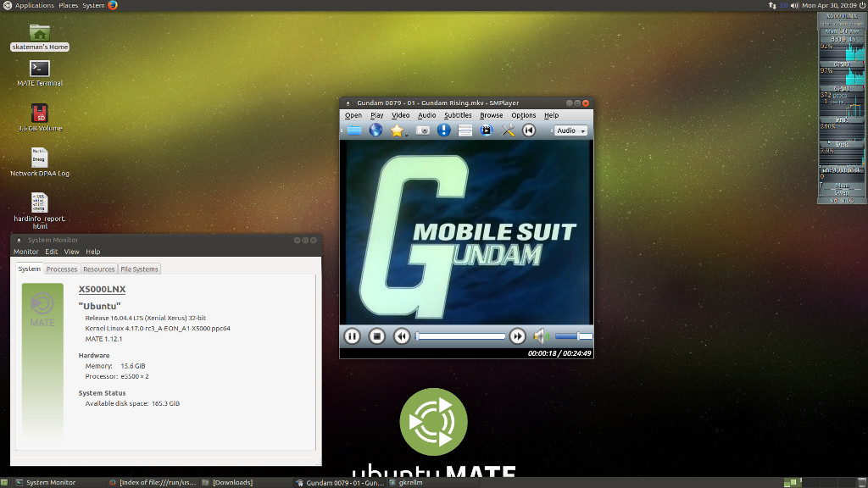
Task: Open System Monitor's Help menu
Action: 93,252
